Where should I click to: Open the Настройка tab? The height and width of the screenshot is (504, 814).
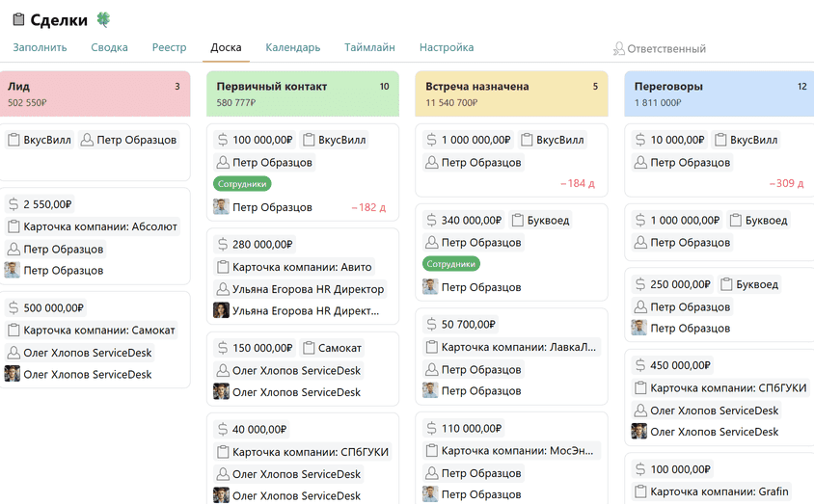[x=446, y=47]
